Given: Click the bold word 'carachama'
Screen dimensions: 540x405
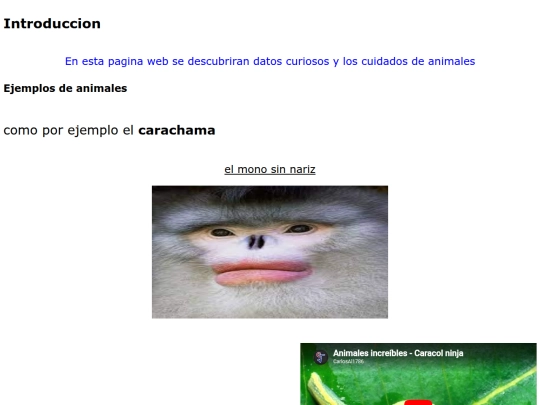Looking at the screenshot, I should pos(177,131).
